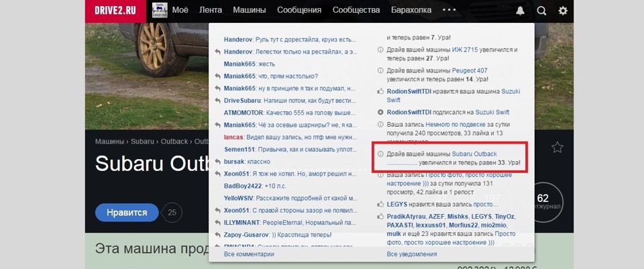Open Semen151 comment Привычка
644x269 pixels.
click(290, 149)
